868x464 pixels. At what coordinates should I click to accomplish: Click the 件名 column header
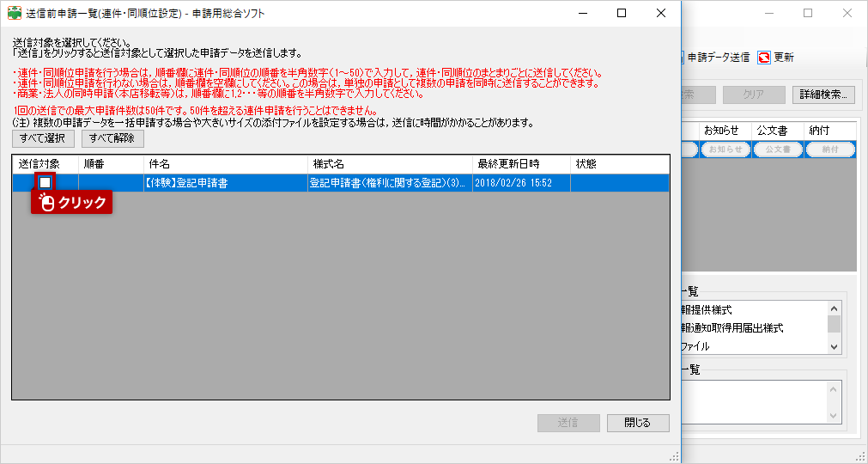[226, 164]
